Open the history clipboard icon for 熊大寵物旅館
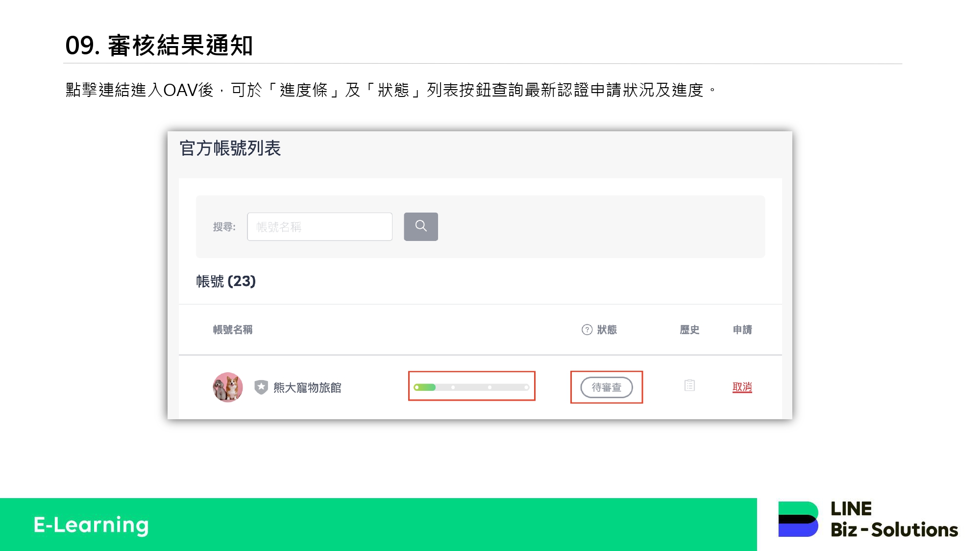 (689, 386)
